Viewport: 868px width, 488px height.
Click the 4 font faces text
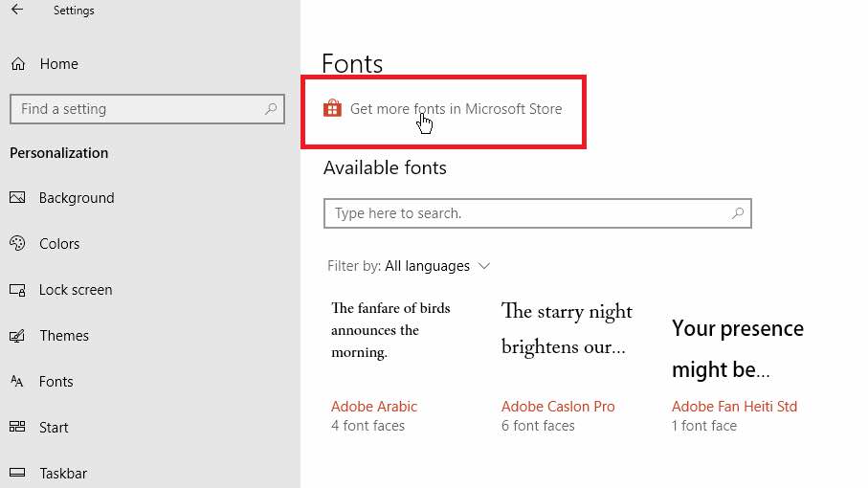[368, 426]
